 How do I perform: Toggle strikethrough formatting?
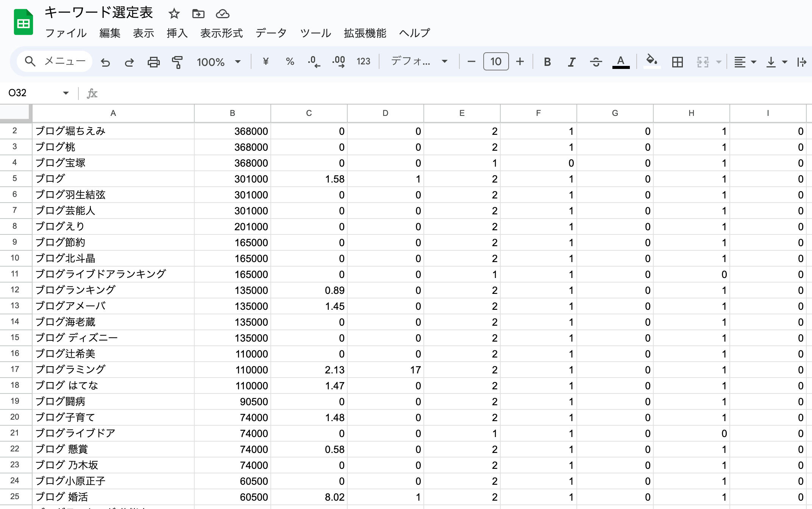pos(596,62)
